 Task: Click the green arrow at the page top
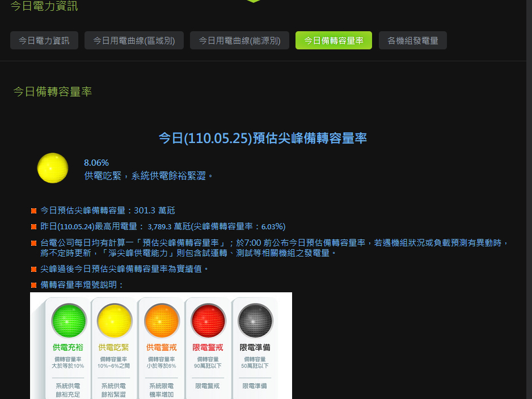point(254,2)
